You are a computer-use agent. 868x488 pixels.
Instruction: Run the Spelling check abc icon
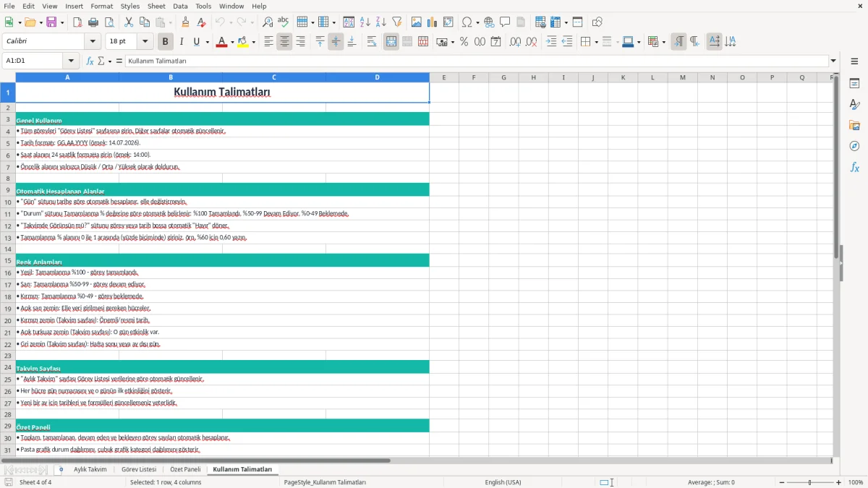click(284, 22)
